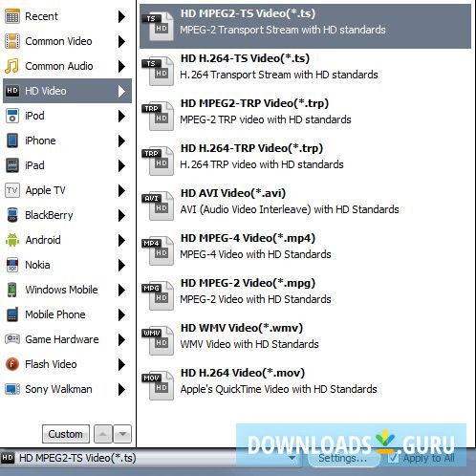Toggle the Apply to All checkbox

tap(393, 458)
